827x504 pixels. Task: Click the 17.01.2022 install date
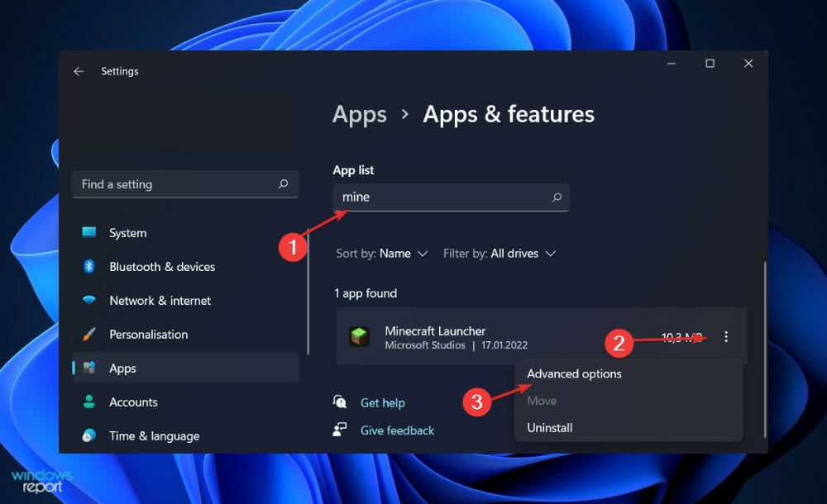pyautogui.click(x=504, y=345)
